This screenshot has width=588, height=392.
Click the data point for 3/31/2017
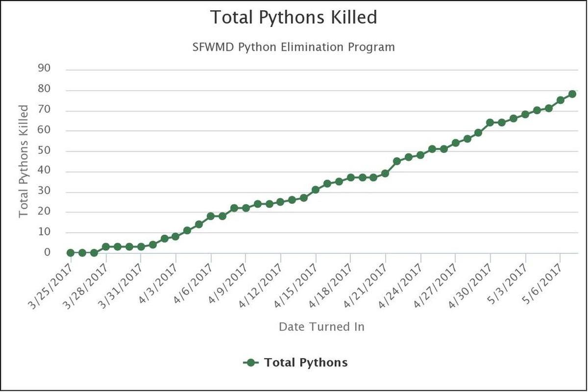[141, 246]
